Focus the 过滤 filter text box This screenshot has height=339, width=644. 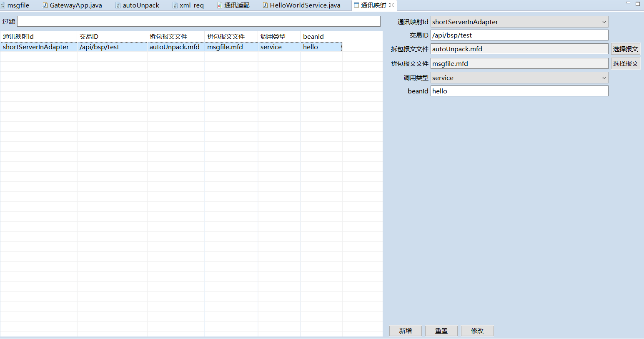click(198, 21)
